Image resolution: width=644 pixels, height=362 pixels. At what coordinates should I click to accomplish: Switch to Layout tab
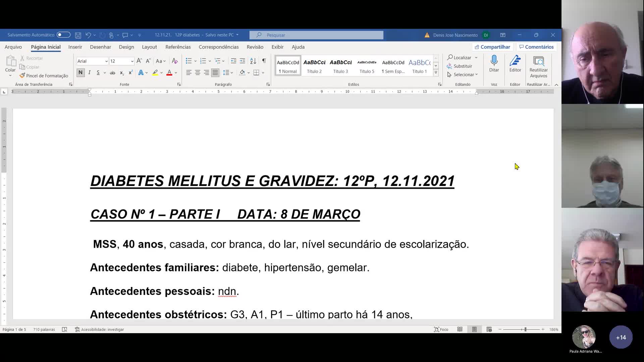coord(149,47)
